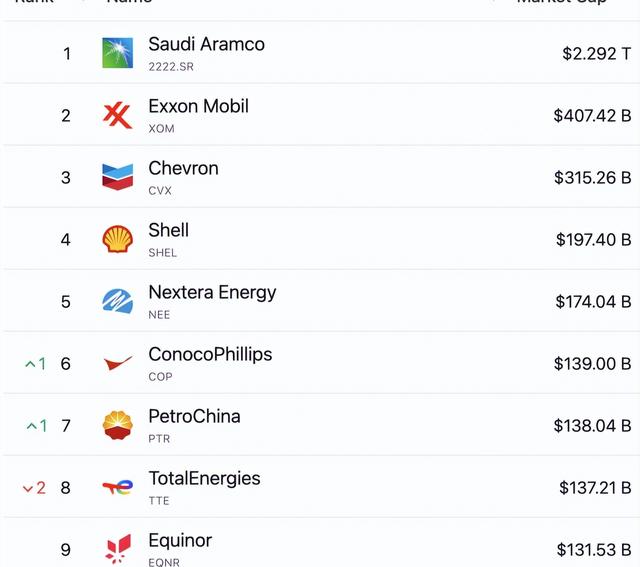
Task: Click the Shell yellow shell logo
Action: 118,239
